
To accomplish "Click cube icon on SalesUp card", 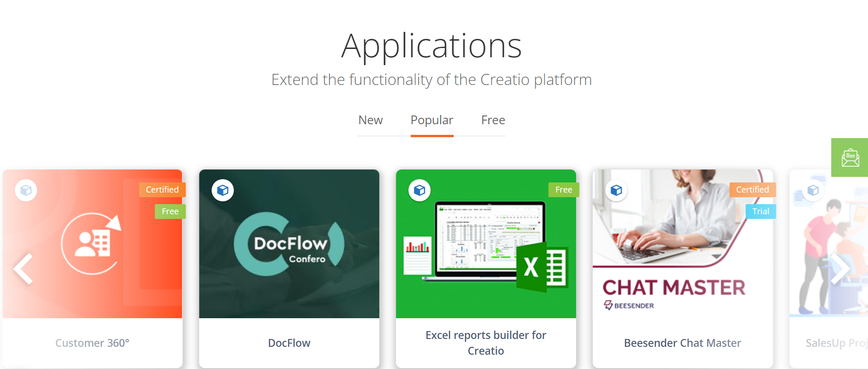I will pyautogui.click(x=813, y=190).
